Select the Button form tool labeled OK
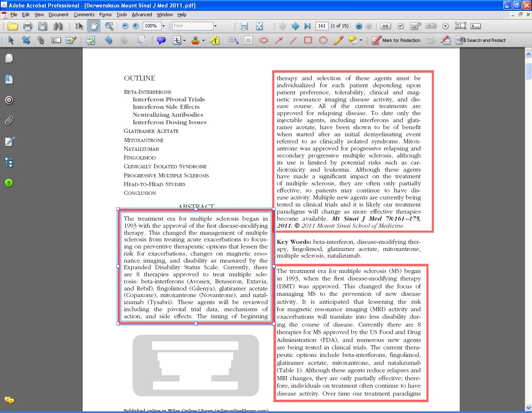Image resolution: width=532 pixels, height=413 pixels. (x=386, y=26)
